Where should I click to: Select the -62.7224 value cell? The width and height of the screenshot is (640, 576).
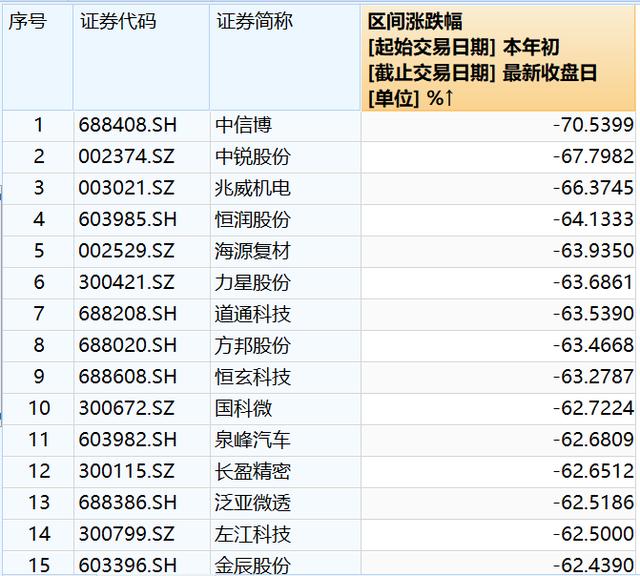coord(499,408)
